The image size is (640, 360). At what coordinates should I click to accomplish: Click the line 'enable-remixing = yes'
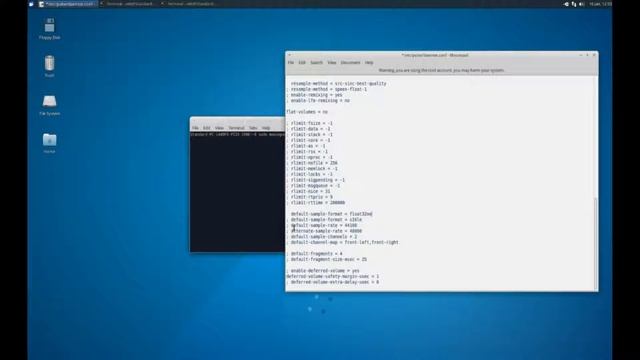point(314,95)
